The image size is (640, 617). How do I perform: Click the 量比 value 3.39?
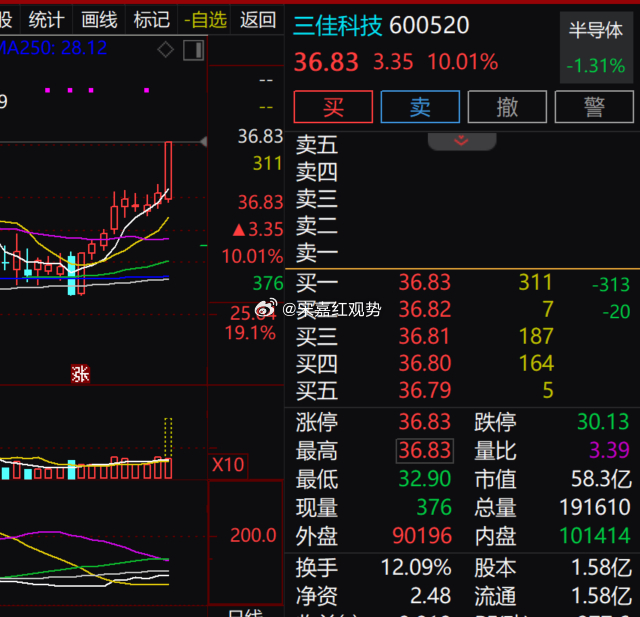[x=609, y=450]
